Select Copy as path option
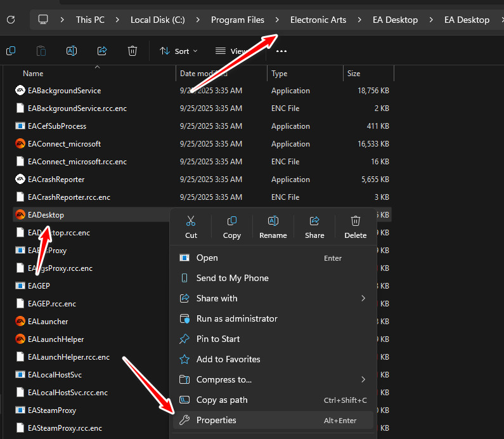 tap(222, 400)
